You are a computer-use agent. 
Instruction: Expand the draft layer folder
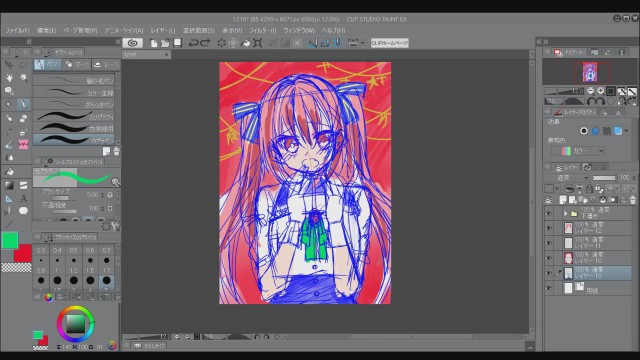coord(565,213)
